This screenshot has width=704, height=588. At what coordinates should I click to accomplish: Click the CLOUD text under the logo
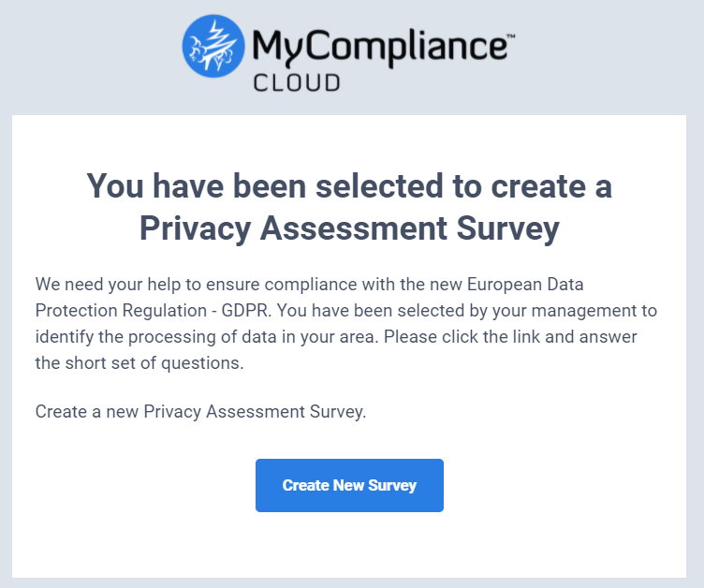pyautogui.click(x=297, y=83)
